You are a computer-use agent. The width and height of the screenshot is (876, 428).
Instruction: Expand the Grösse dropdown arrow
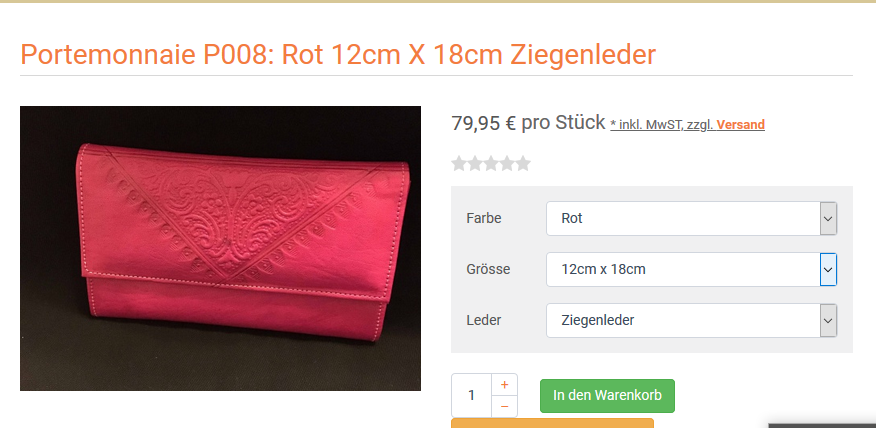(828, 269)
